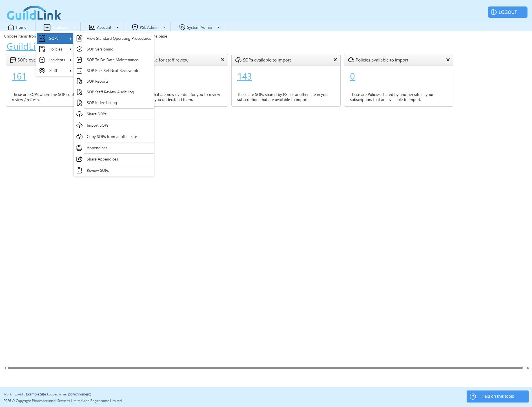Expand the System Admin dropdown arrow

218,27
